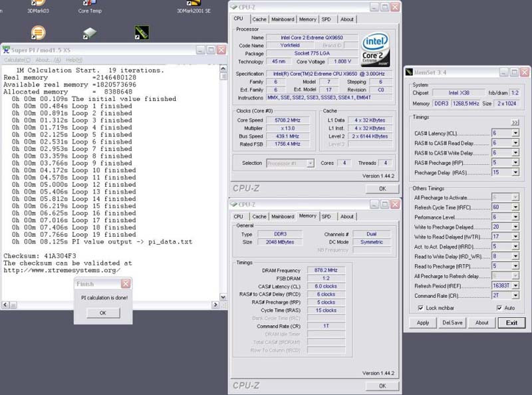Screen dimensions: 532x395
Task: Open Read to Precharge (tRTP) dropdown
Action: (x=515, y=266)
